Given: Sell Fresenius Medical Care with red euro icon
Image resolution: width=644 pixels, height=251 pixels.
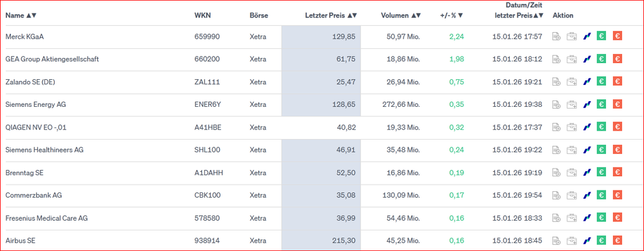Looking at the screenshot, I should click(x=617, y=218).
